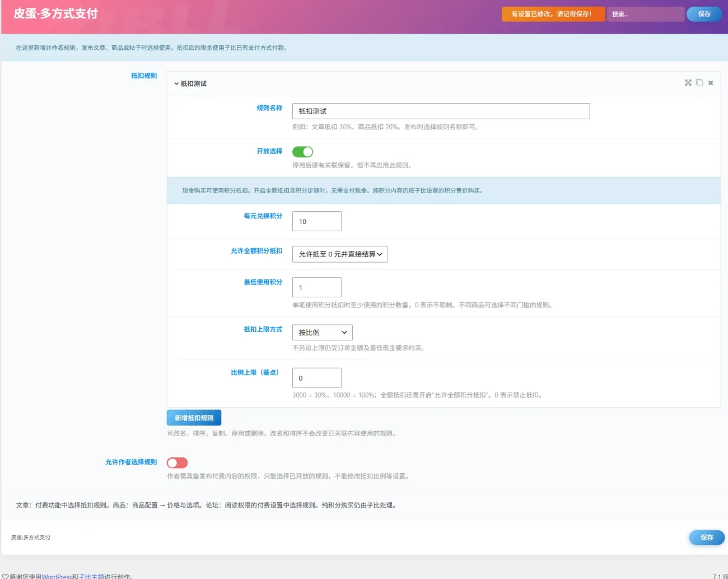
Task: Focus the 每元兑换积分 input field
Action: (317, 221)
